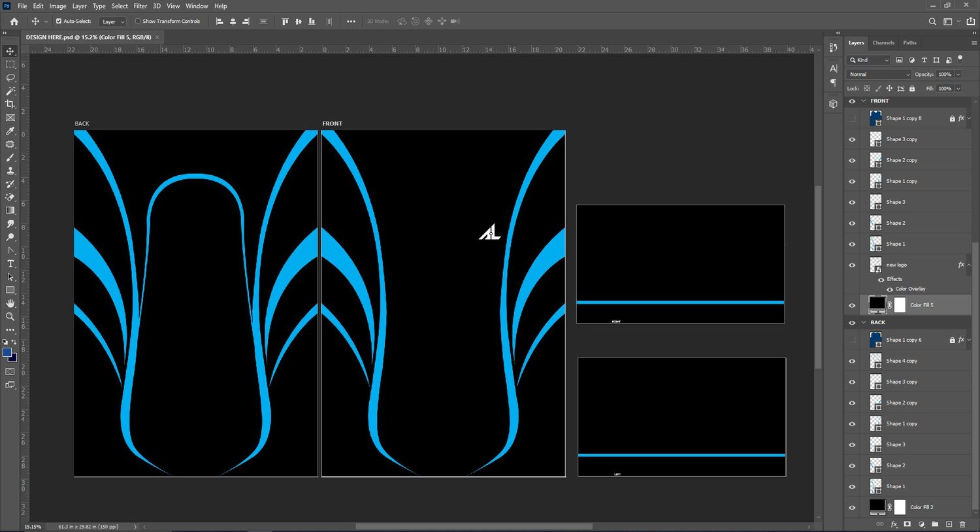Image resolution: width=980 pixels, height=532 pixels.
Task: Open the Character panel icon
Action: pos(833,68)
